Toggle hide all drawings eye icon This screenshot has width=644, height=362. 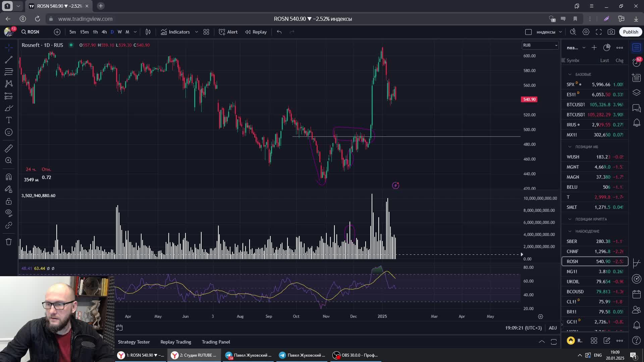coord(9,213)
